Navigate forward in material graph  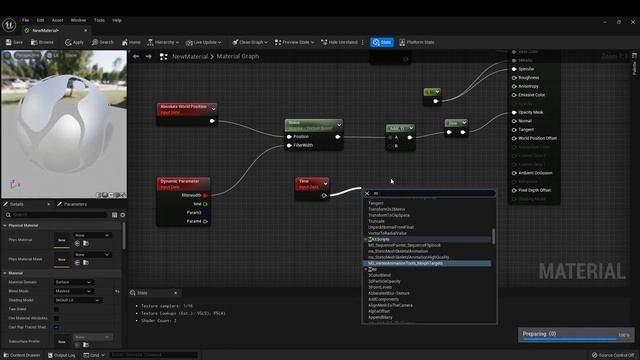[149, 56]
